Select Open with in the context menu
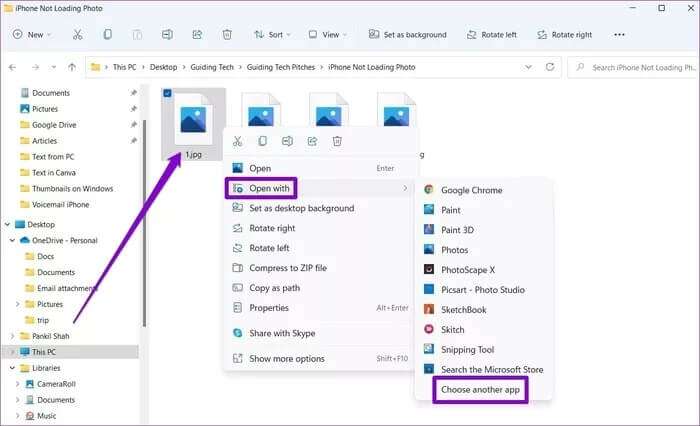 coord(320,188)
